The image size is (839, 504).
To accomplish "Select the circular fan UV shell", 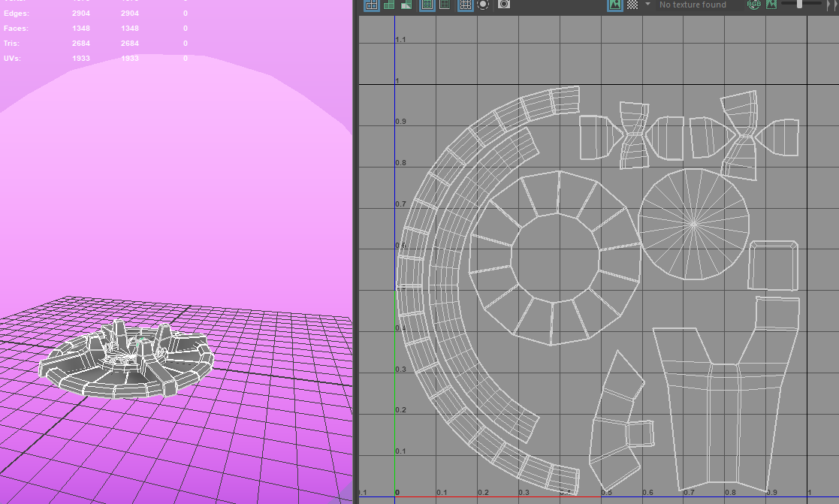I will point(693,224).
